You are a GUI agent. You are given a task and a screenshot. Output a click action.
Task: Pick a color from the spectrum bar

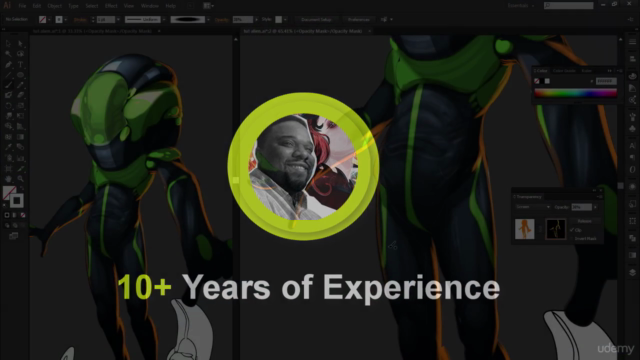(576, 93)
